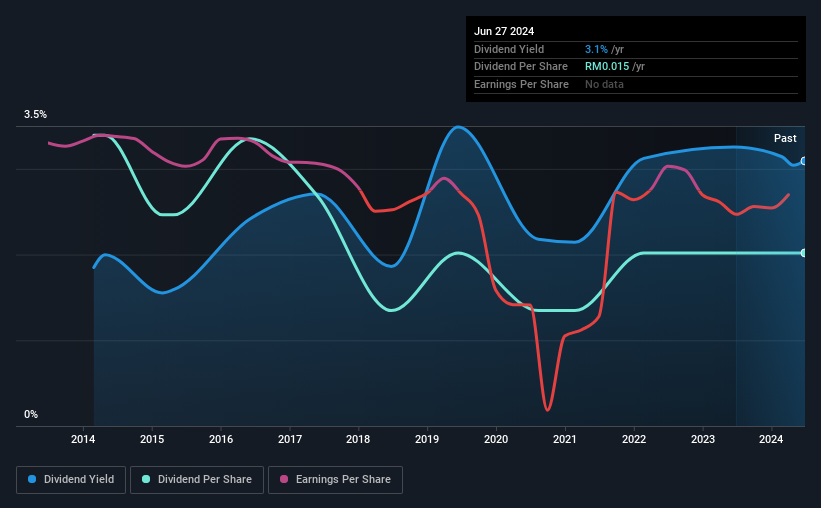Click the tooltip Earnings Per Share label
821x508 pixels.
click(x=521, y=84)
